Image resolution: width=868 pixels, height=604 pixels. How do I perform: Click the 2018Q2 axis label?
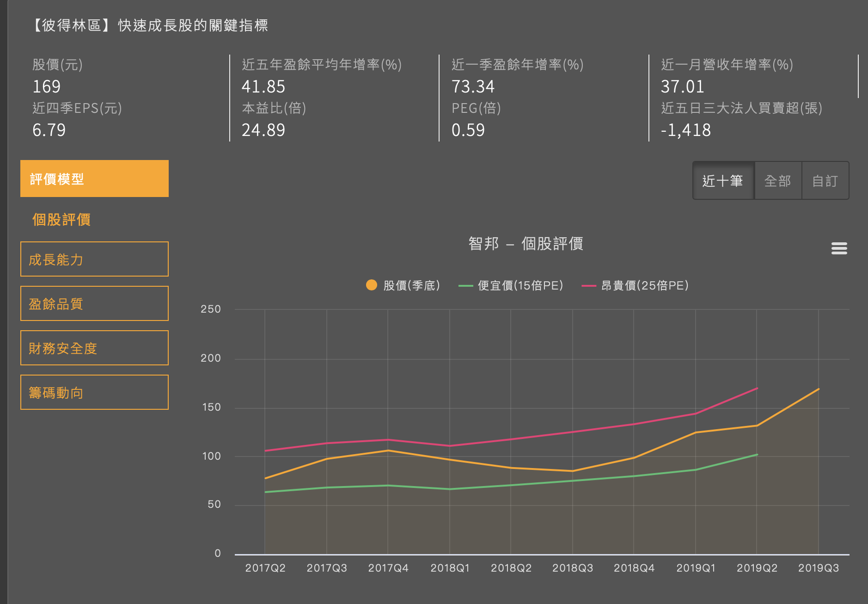[511, 568]
